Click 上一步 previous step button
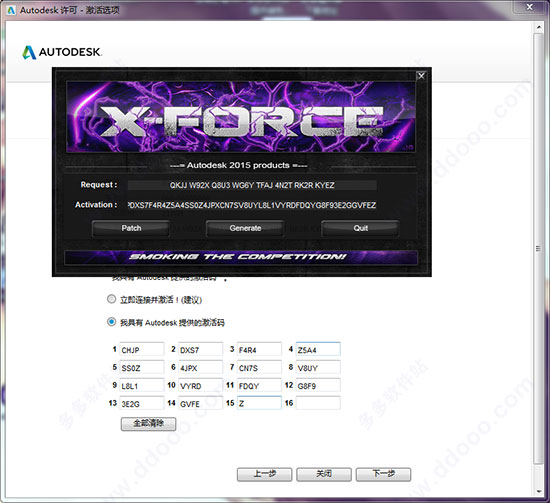Image resolution: width=550 pixels, height=503 pixels. point(264,474)
